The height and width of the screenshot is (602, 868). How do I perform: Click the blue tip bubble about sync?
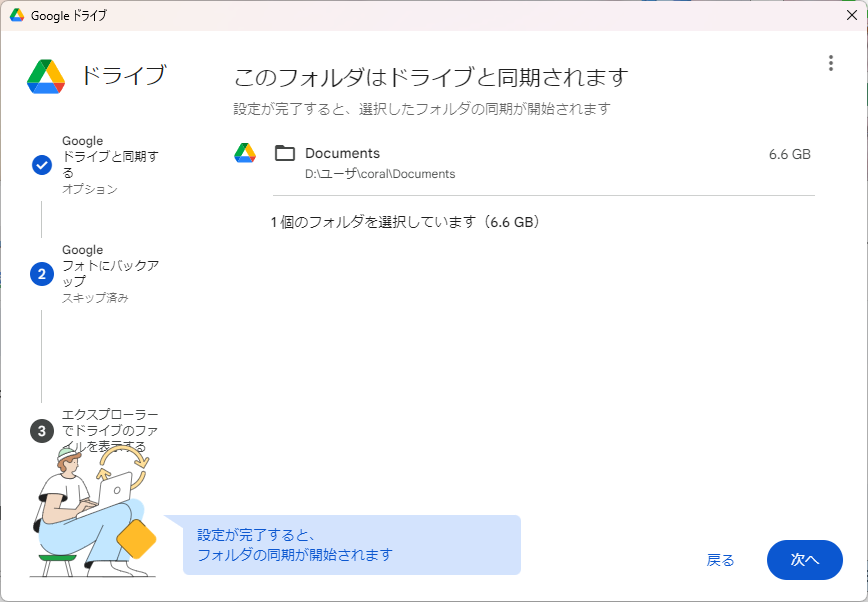pyautogui.click(x=352, y=545)
